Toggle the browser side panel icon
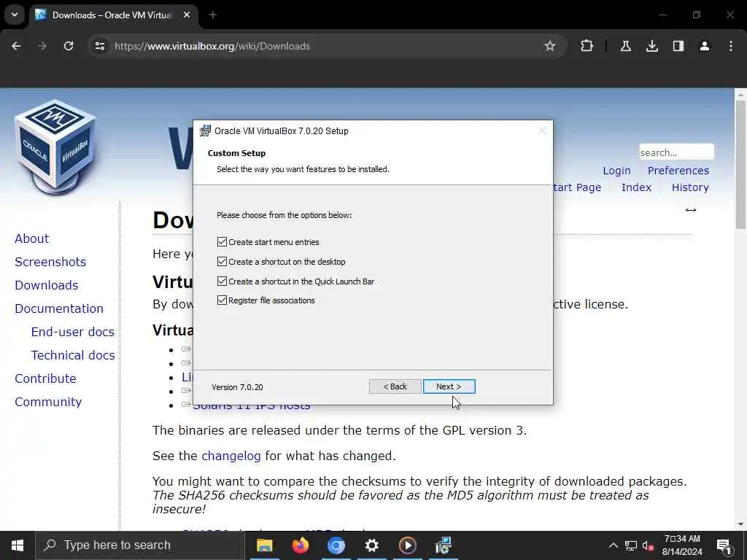 [x=678, y=46]
